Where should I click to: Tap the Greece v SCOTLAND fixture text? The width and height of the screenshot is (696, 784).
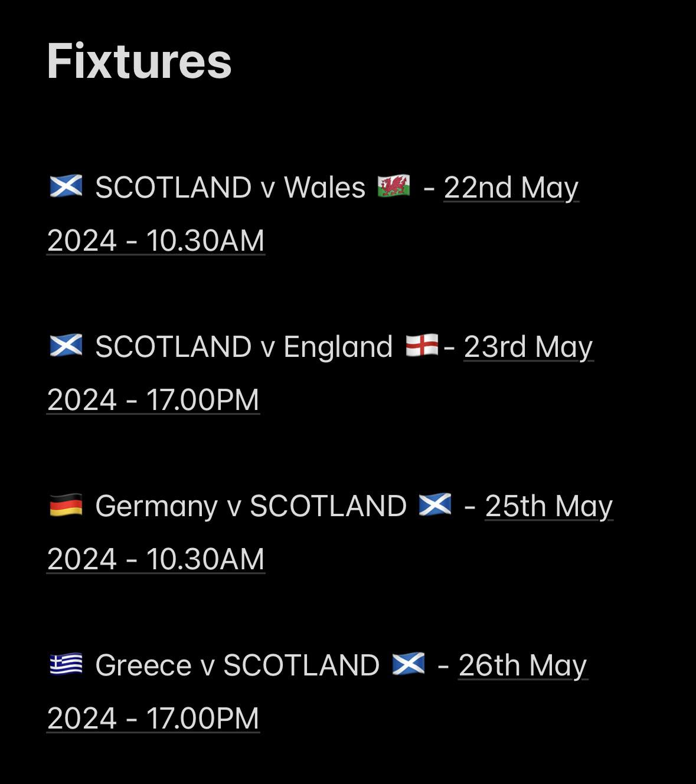237,665
